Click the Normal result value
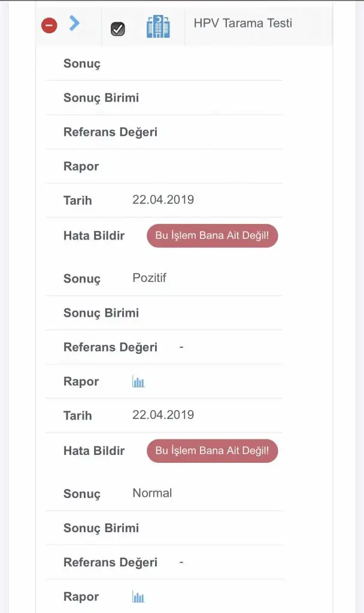364x613 pixels. pos(152,493)
